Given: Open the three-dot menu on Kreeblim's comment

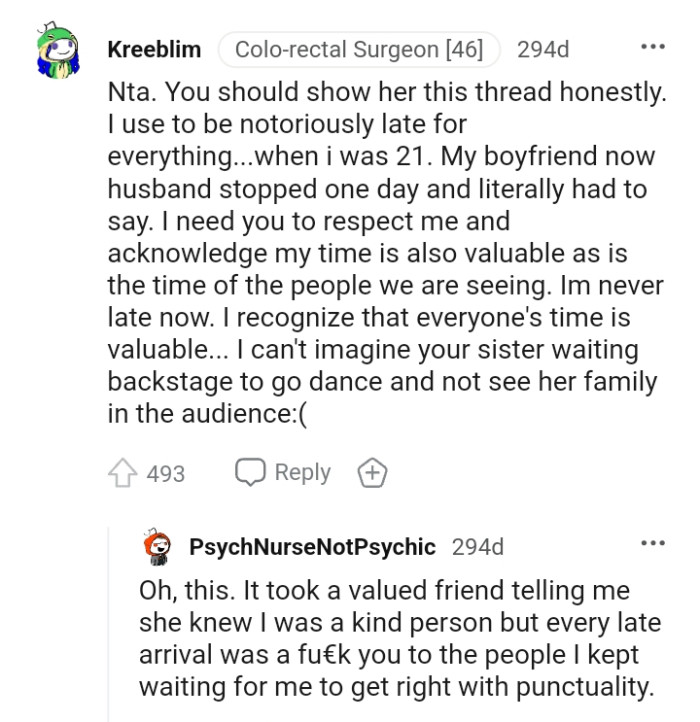Looking at the screenshot, I should coord(653,48).
